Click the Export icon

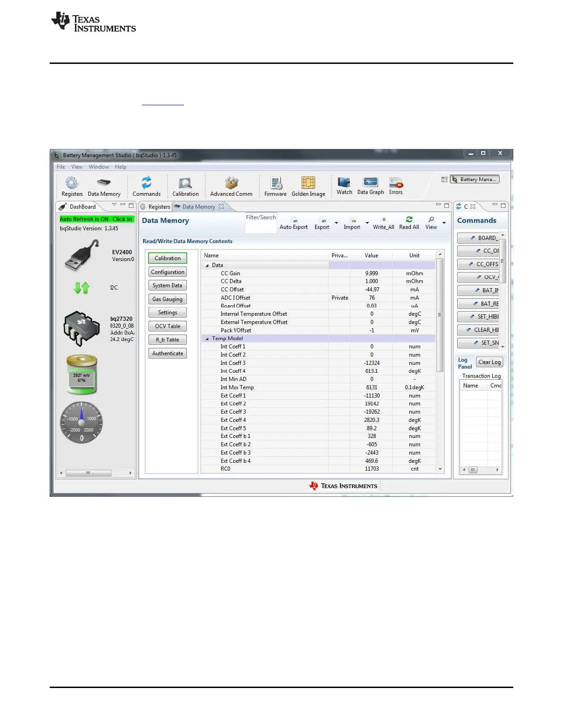click(x=324, y=221)
